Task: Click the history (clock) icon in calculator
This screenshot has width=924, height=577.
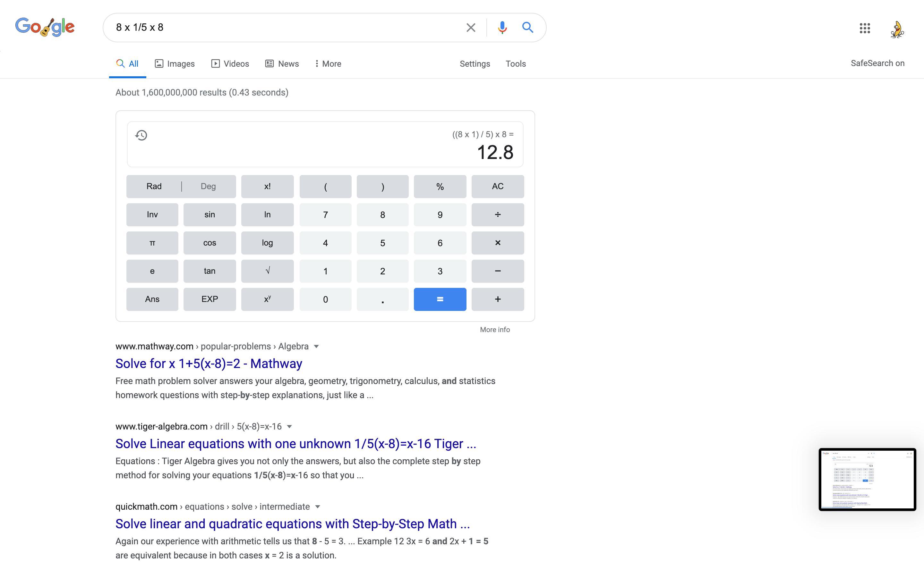Action: click(141, 135)
